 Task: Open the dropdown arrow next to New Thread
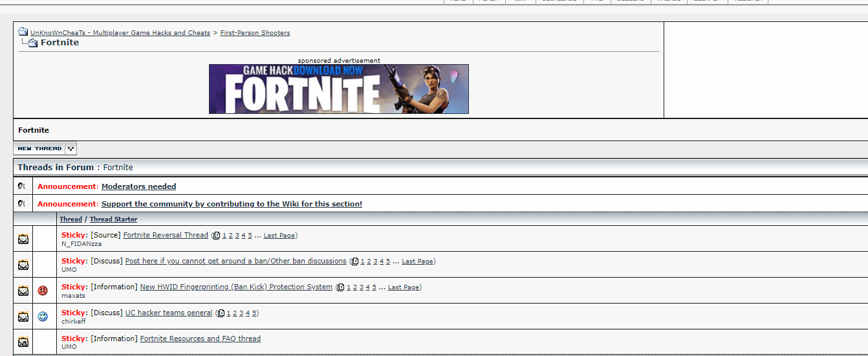[71, 148]
